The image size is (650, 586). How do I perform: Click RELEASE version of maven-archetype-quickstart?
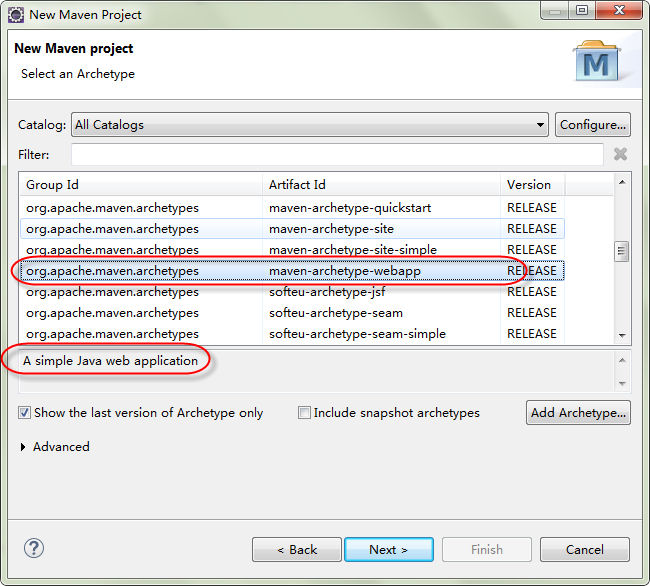point(532,208)
